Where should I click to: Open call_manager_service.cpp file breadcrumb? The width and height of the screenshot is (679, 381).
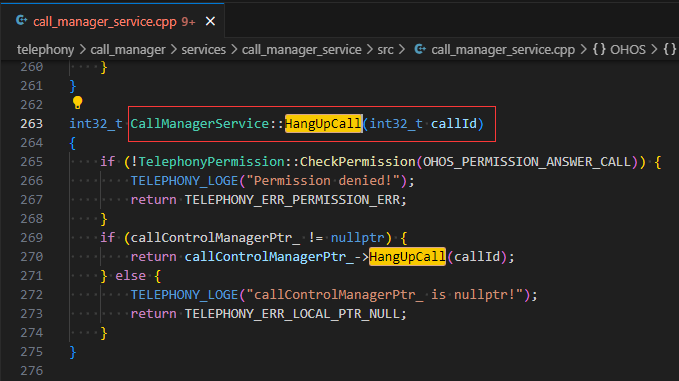point(503,50)
